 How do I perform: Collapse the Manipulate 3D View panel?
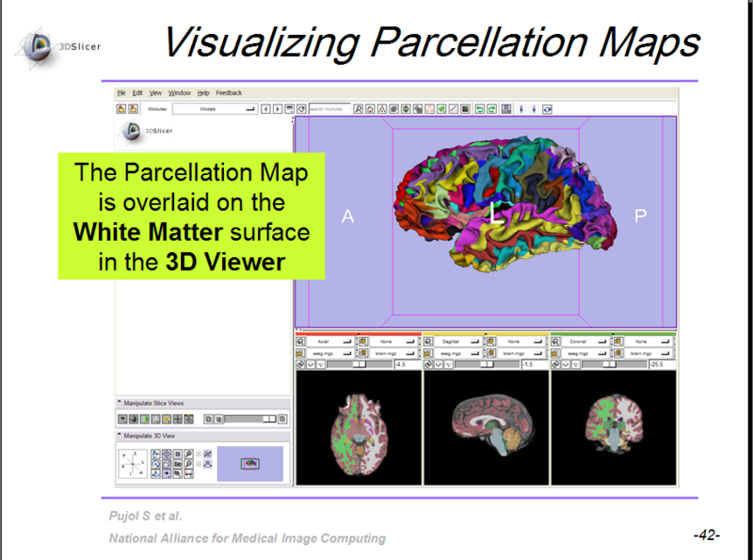point(120,436)
